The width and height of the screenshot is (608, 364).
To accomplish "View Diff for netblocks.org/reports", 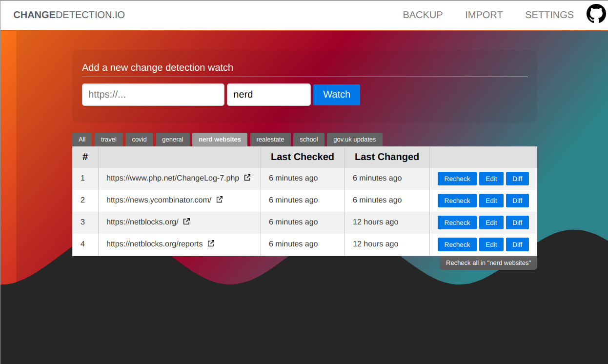I will [x=517, y=244].
